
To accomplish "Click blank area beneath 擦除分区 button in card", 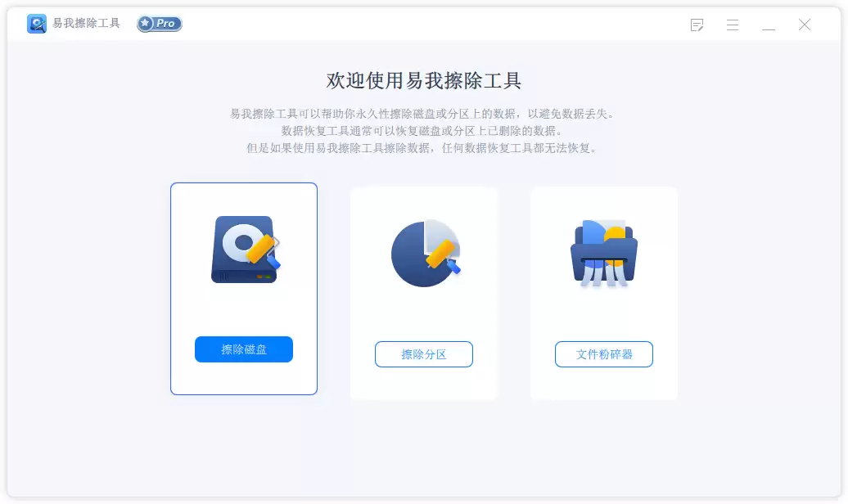I will click(424, 384).
